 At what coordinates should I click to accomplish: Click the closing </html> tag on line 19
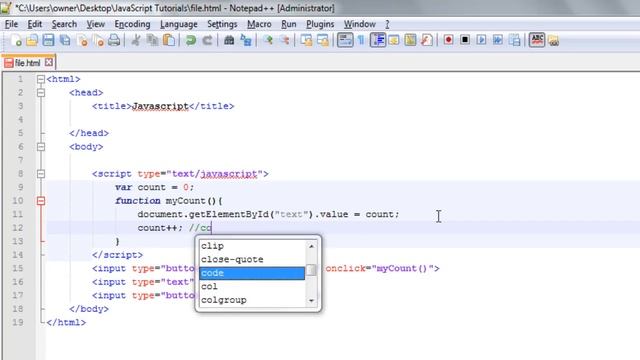point(67,322)
